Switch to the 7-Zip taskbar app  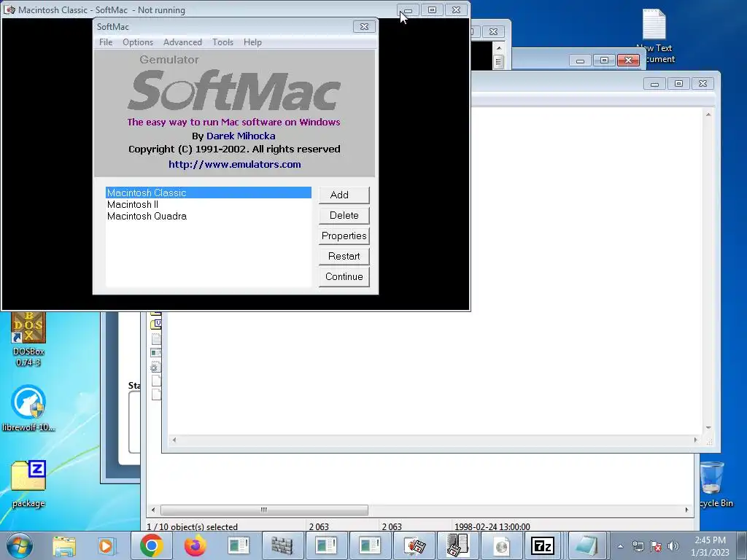[x=543, y=545]
